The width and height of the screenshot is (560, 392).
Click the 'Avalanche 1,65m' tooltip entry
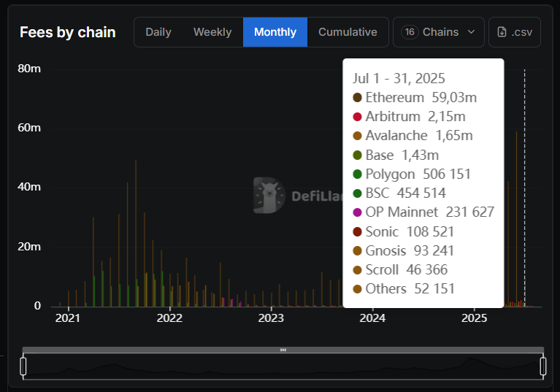[x=413, y=136]
